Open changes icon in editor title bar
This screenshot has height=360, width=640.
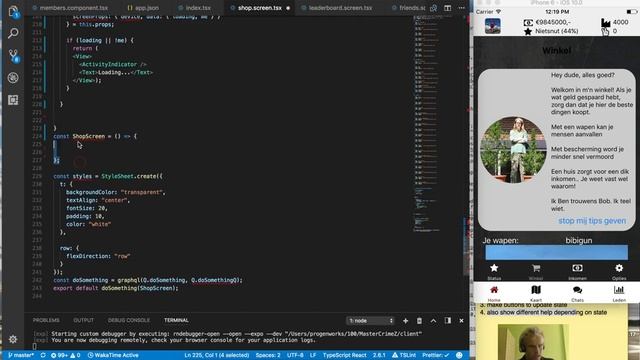[x=433, y=8]
